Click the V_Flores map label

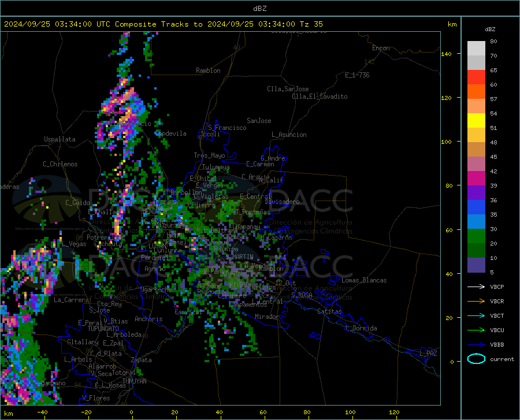pyautogui.click(x=96, y=398)
